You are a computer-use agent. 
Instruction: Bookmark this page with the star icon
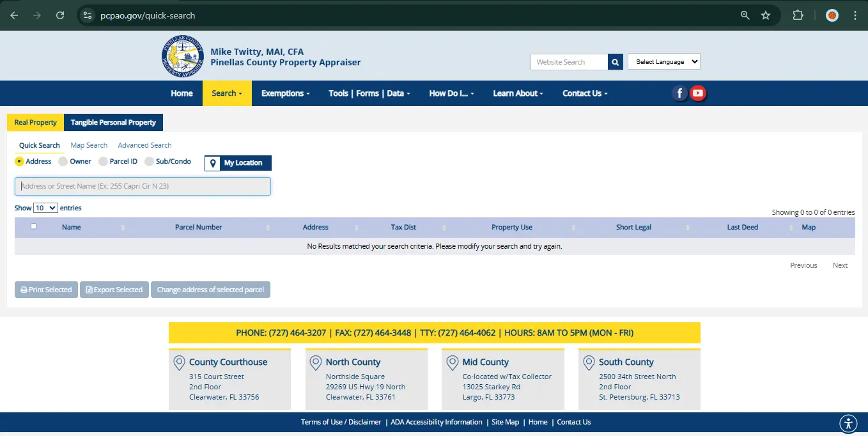[766, 15]
